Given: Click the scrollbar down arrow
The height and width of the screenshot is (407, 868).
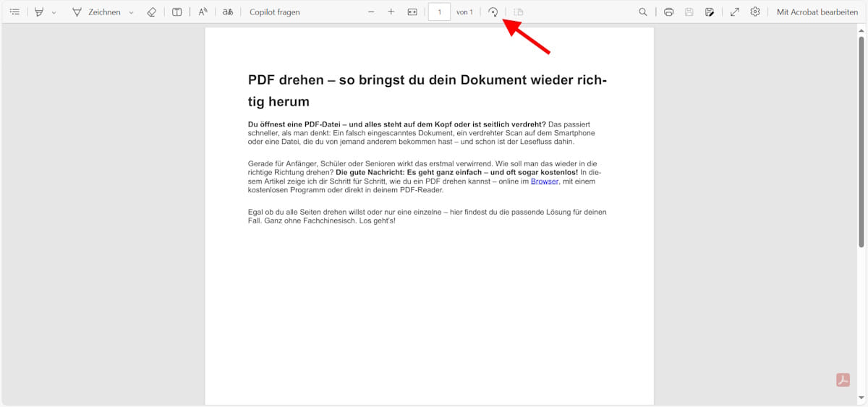Looking at the screenshot, I should tap(861, 398).
